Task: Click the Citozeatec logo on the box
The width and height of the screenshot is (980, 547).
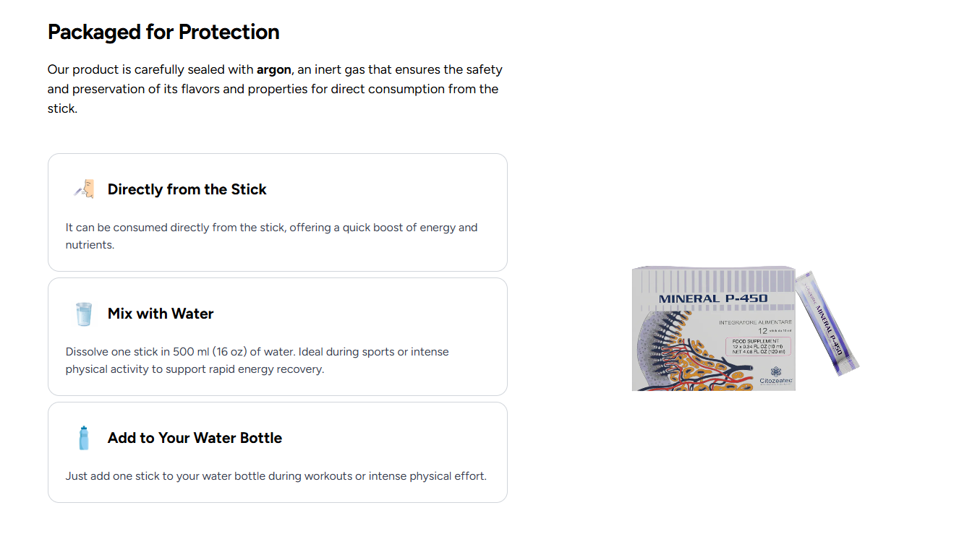Action: [x=776, y=375]
